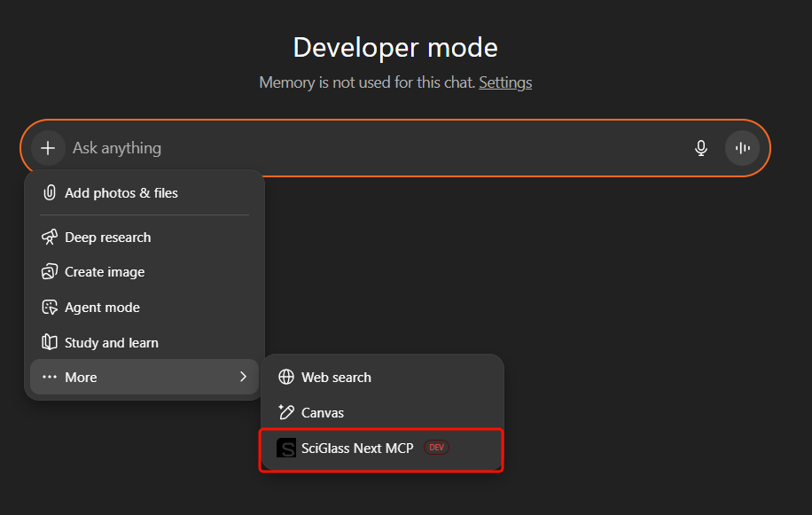The image size is (812, 515).
Task: Open the Settings link under Developer mode
Action: click(x=505, y=82)
